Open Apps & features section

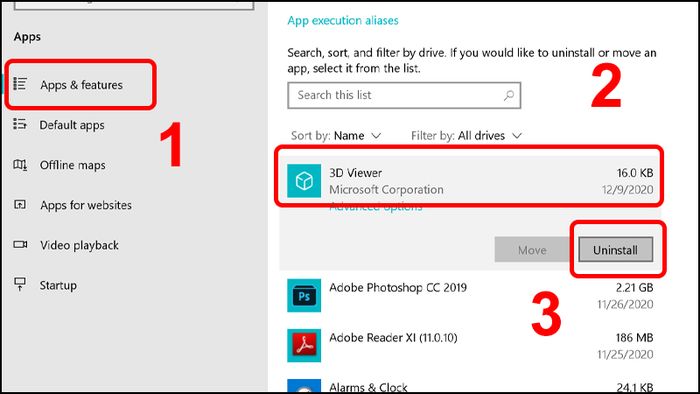(x=81, y=84)
